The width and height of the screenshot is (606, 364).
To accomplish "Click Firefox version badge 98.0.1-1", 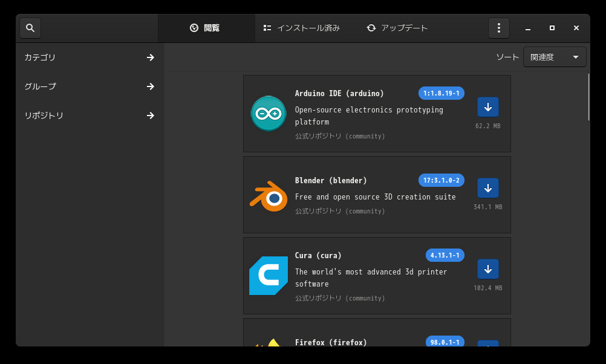I will (x=445, y=342).
